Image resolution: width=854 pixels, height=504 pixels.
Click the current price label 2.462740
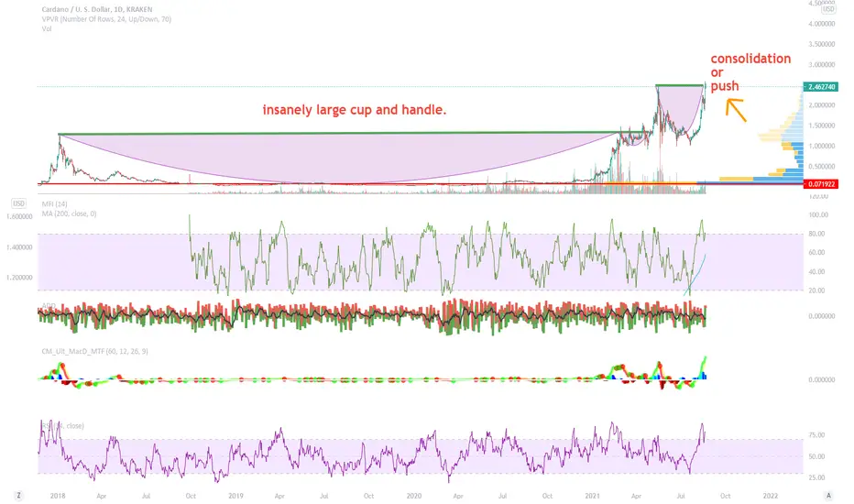click(x=821, y=87)
